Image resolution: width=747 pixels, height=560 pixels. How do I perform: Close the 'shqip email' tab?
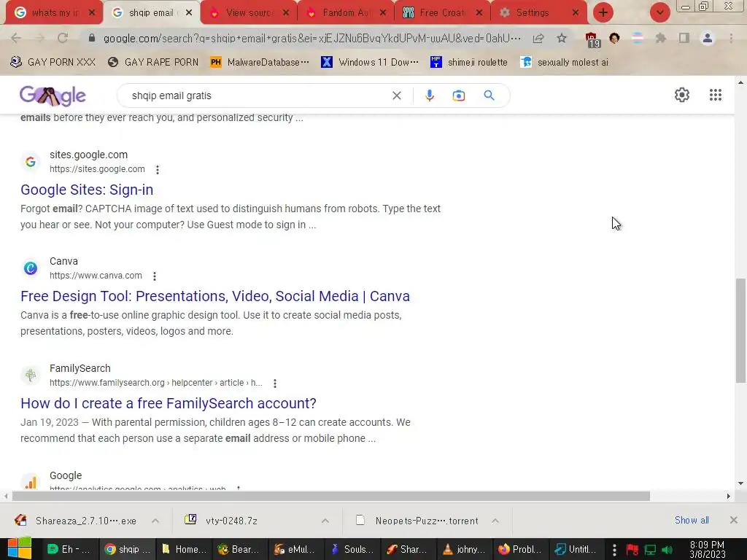pyautogui.click(x=189, y=13)
